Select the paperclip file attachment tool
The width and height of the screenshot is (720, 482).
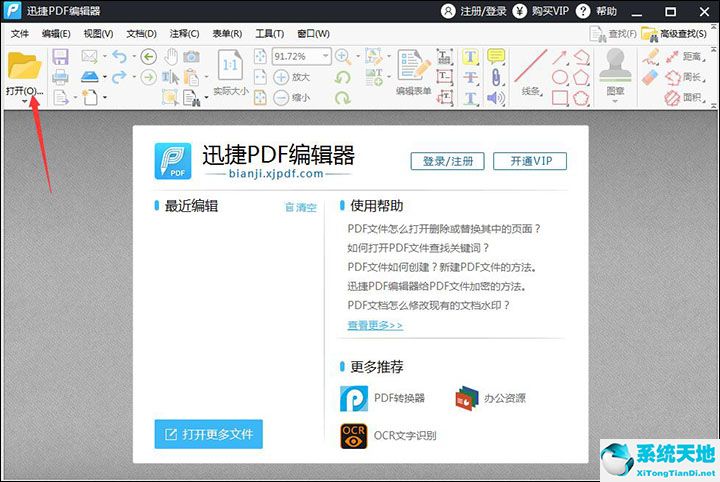496,77
